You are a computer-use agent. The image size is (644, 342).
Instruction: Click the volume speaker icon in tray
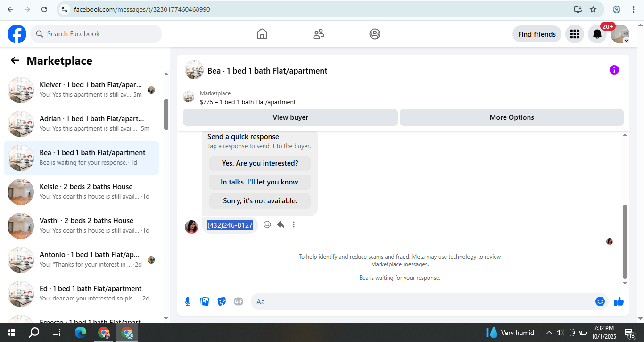[x=560, y=333]
